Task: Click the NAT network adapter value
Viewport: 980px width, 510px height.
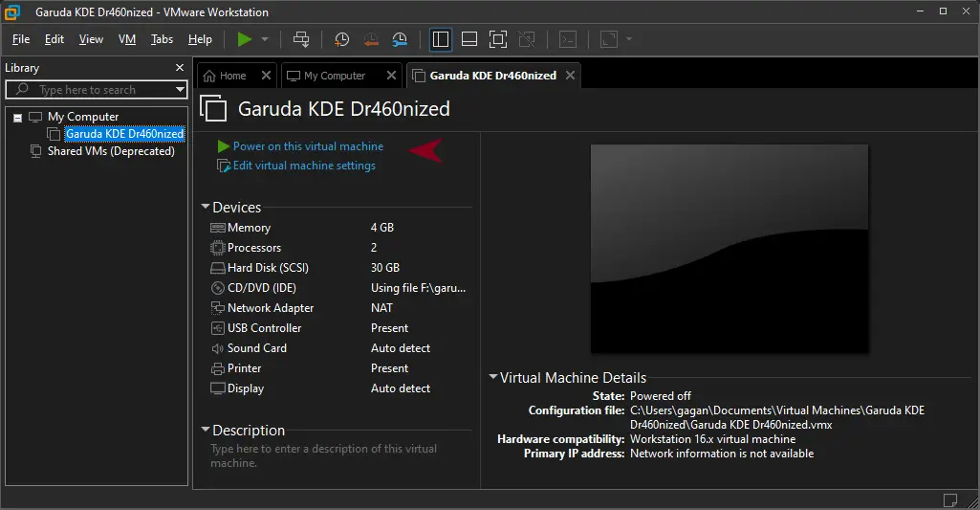Action: pos(381,308)
